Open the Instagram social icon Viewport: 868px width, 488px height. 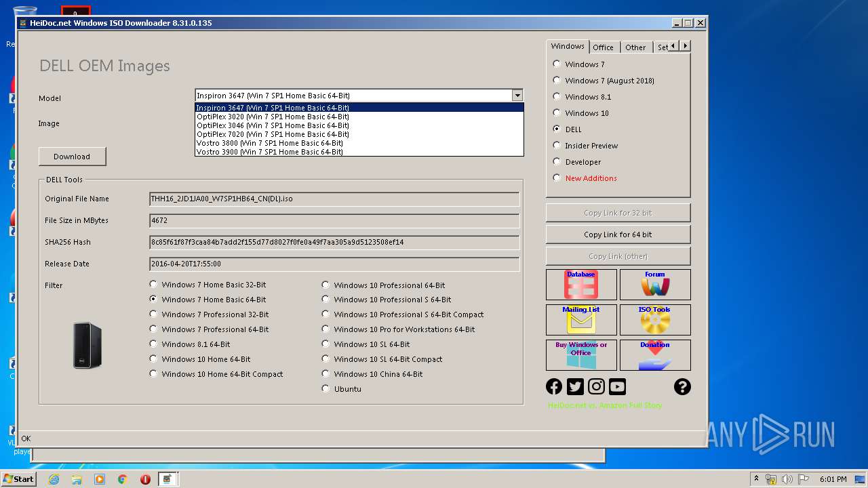pos(596,386)
